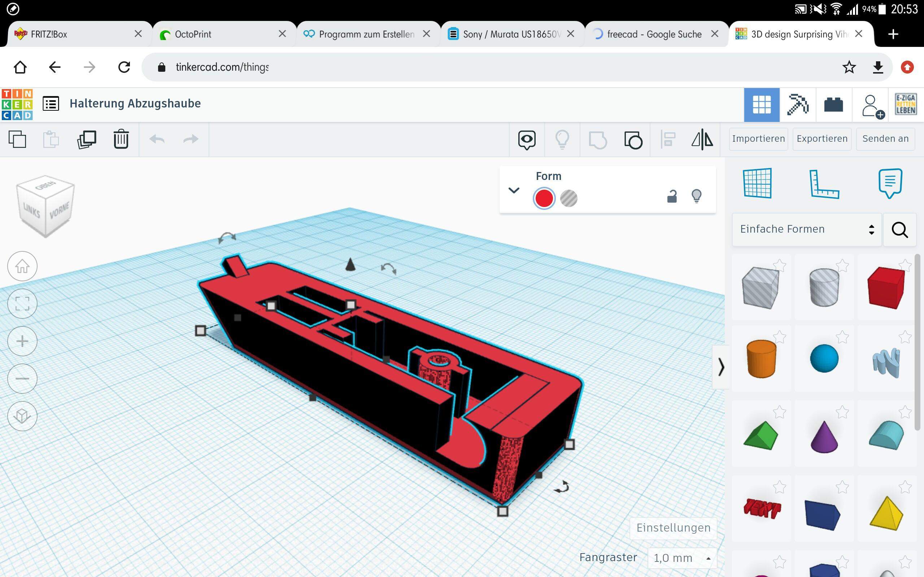The width and height of the screenshot is (924, 577).
Task: Click the Senden an button
Action: [x=885, y=138]
